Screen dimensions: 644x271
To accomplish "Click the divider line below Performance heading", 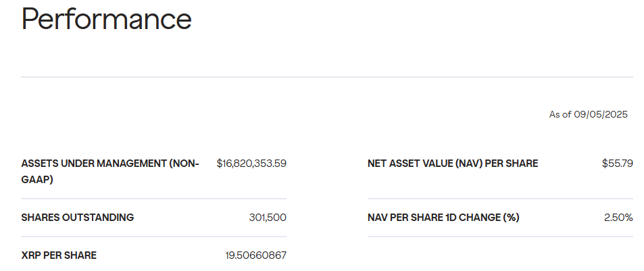I will coord(327,77).
